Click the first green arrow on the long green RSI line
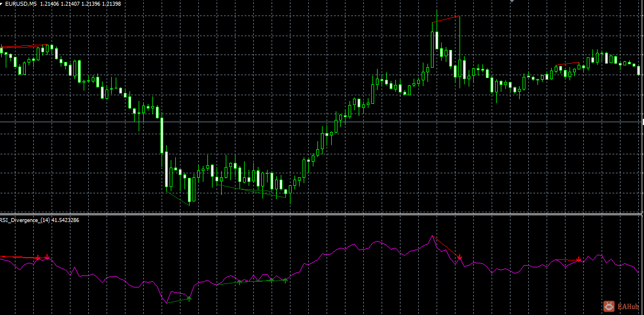This screenshot has height=315, width=644. click(x=239, y=282)
